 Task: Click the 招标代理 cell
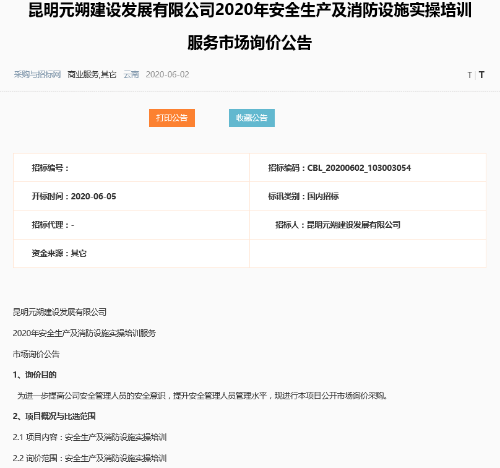[x=131, y=225]
